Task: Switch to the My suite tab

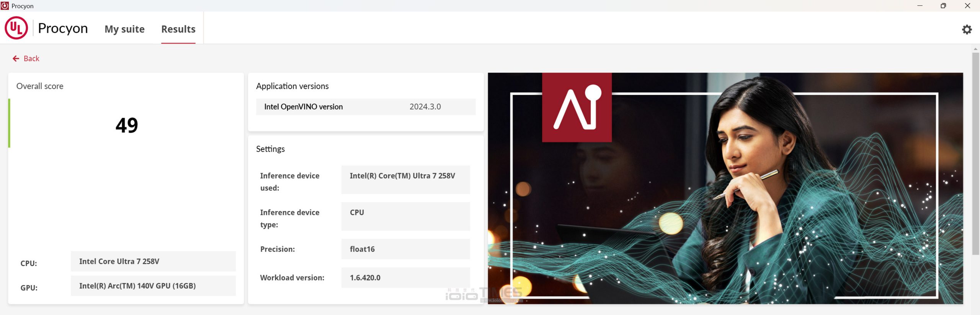Action: click(x=124, y=29)
